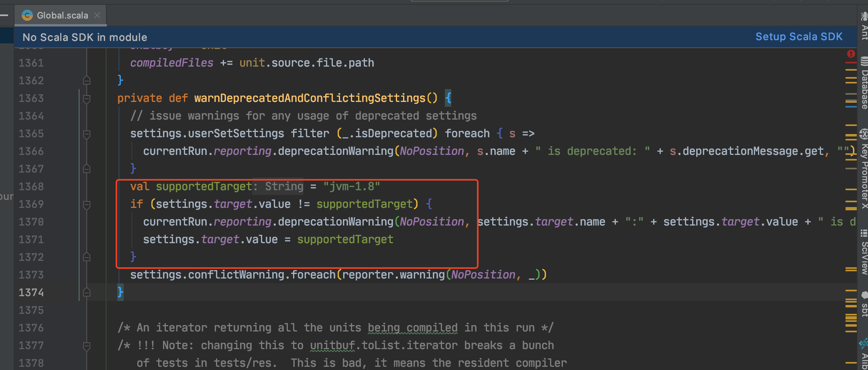The image size is (868, 370).
Task: Collapse fold marker at line 1365
Action: pyautogui.click(x=86, y=134)
